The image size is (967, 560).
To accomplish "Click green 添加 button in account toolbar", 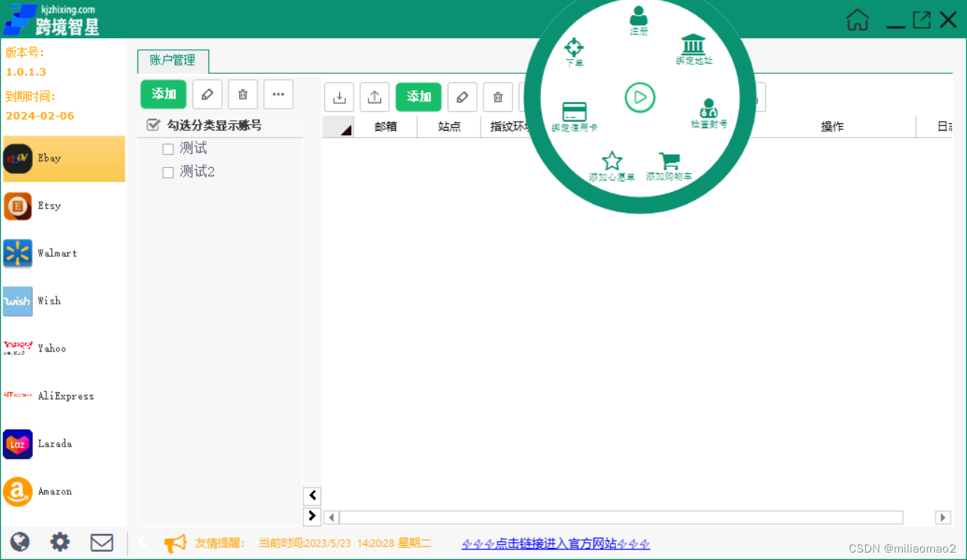I will tap(418, 97).
